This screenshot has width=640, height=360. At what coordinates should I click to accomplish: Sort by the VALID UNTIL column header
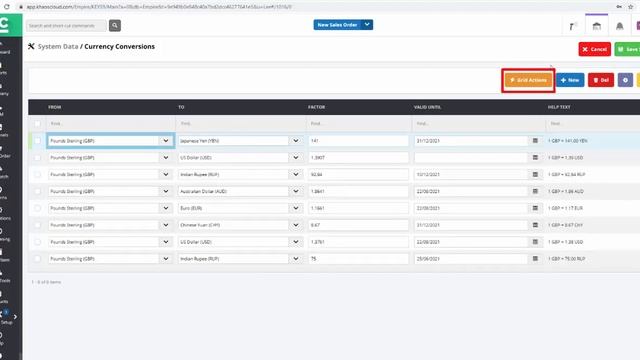pyautogui.click(x=427, y=107)
